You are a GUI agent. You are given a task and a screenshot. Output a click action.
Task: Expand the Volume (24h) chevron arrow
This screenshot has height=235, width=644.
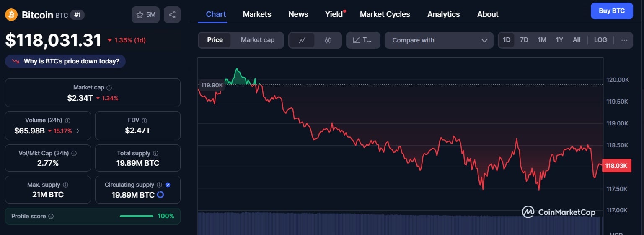tap(78, 131)
